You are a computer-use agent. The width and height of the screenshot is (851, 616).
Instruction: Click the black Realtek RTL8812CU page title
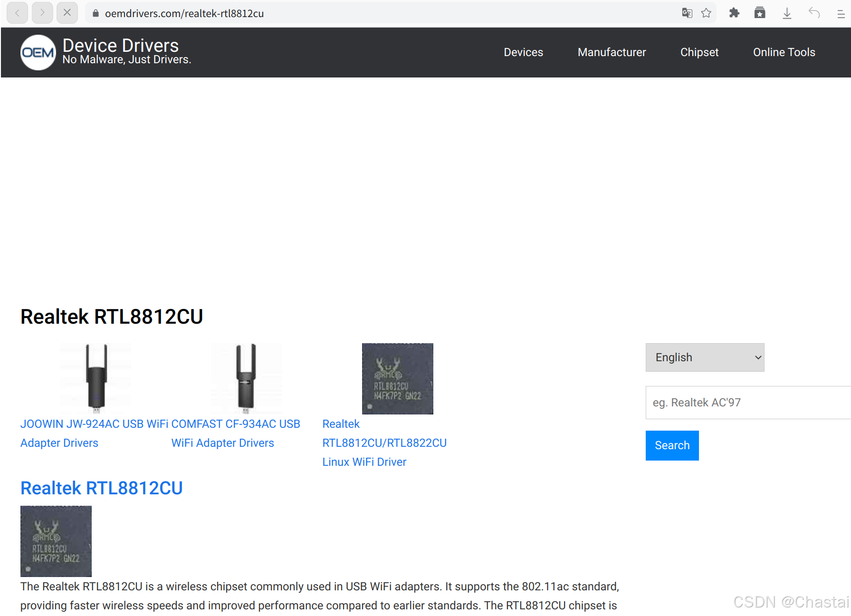pyautogui.click(x=112, y=317)
